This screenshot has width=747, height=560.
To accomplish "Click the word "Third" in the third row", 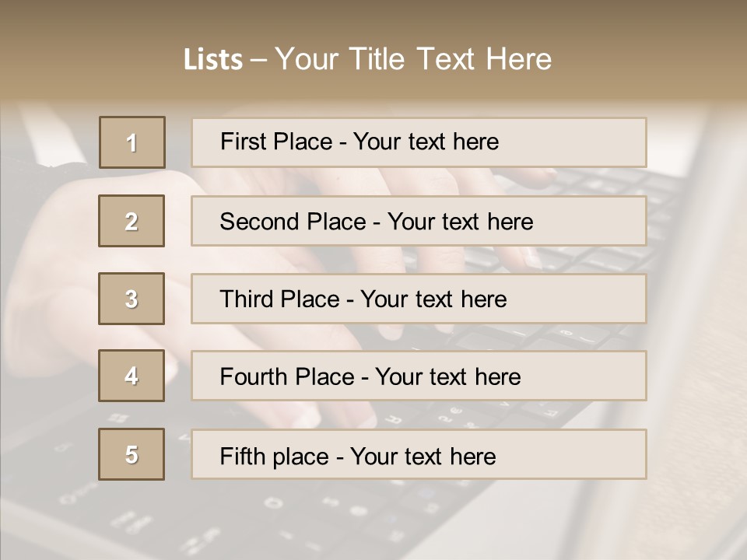I will (x=246, y=299).
